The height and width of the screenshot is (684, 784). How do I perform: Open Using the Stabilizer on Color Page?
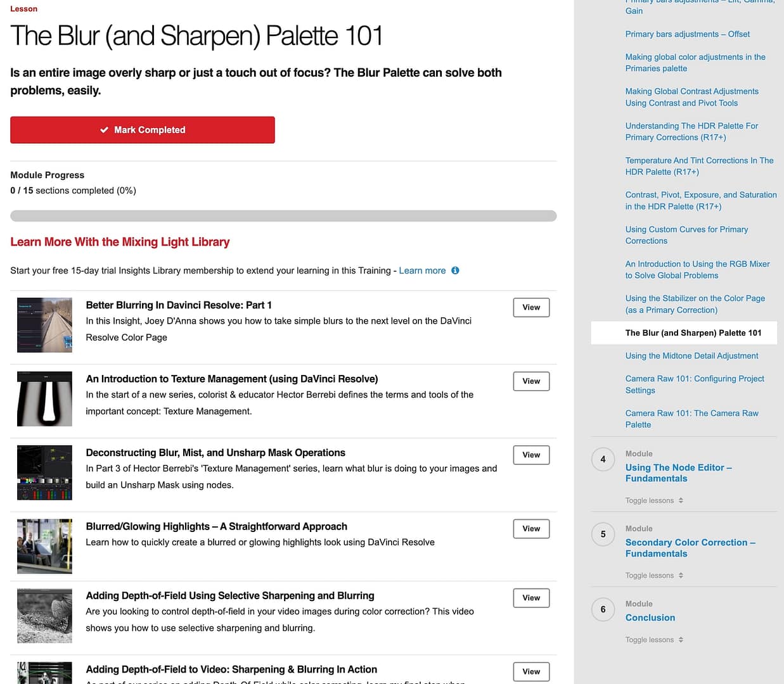pyautogui.click(x=695, y=304)
